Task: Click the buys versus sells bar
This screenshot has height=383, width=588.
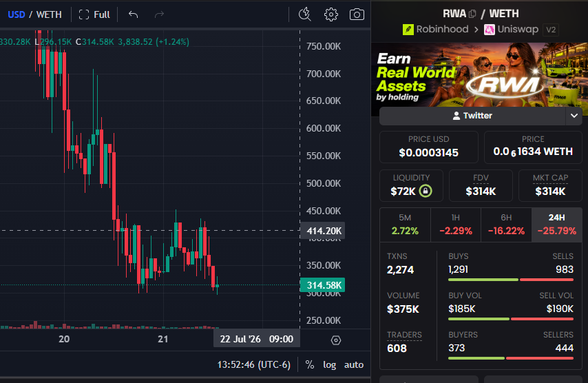Action: (511, 280)
